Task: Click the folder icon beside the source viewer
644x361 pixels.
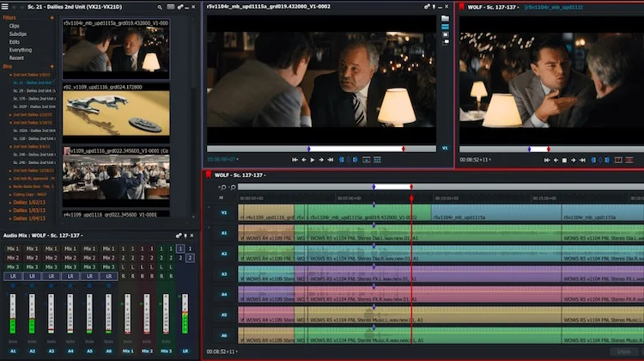Action: pyautogui.click(x=445, y=19)
